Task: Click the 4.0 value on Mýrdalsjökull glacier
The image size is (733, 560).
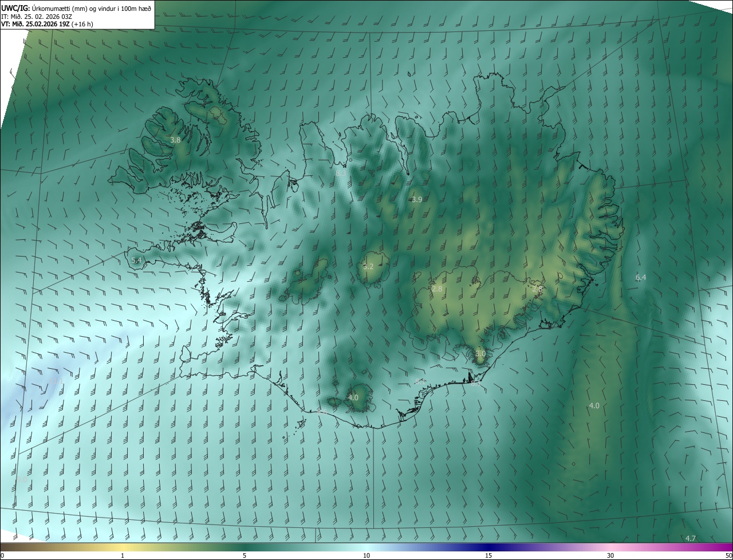Action: (353, 397)
